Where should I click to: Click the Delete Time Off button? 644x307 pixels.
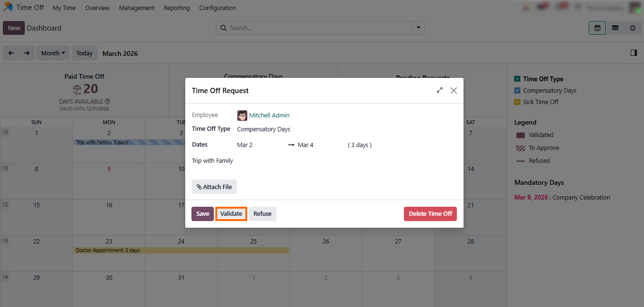[x=430, y=214]
